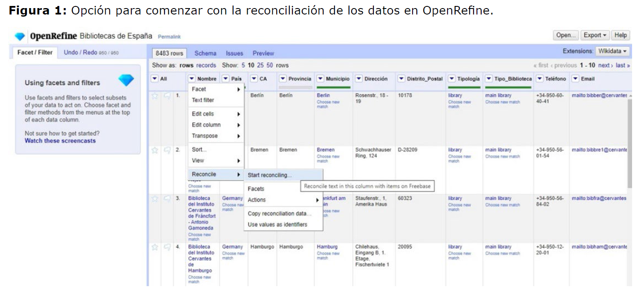Open Edit column submenu
The width and height of the screenshot is (644, 287).
[216, 125]
